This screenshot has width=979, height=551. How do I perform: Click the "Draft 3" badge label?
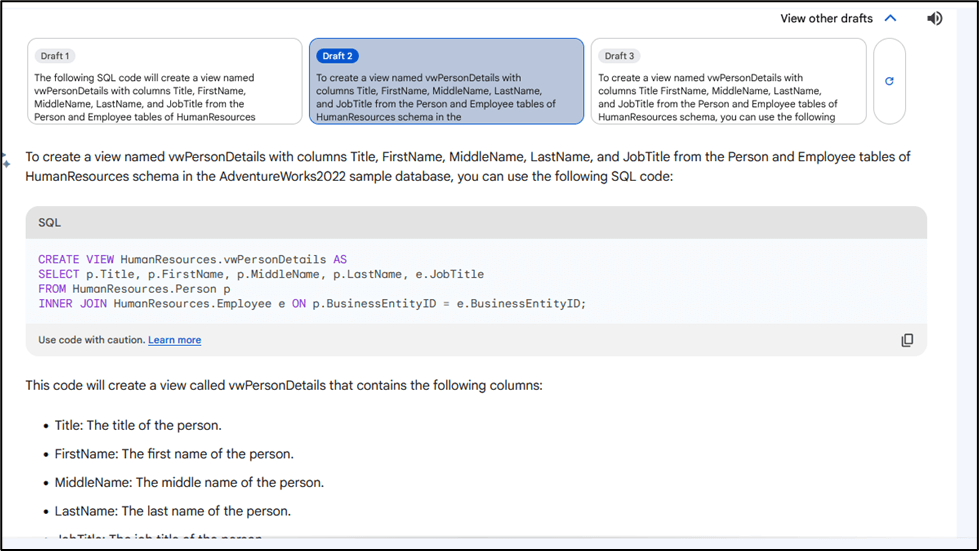(619, 56)
